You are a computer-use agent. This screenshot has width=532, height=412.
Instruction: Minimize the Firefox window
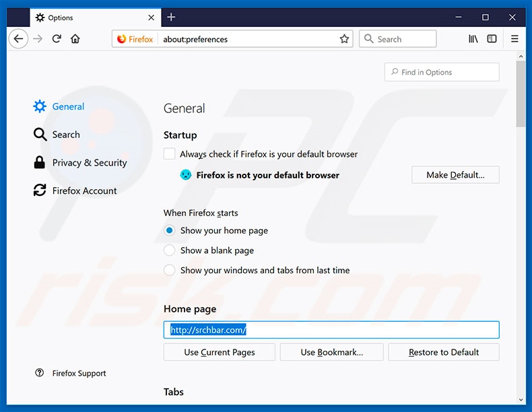tap(459, 18)
